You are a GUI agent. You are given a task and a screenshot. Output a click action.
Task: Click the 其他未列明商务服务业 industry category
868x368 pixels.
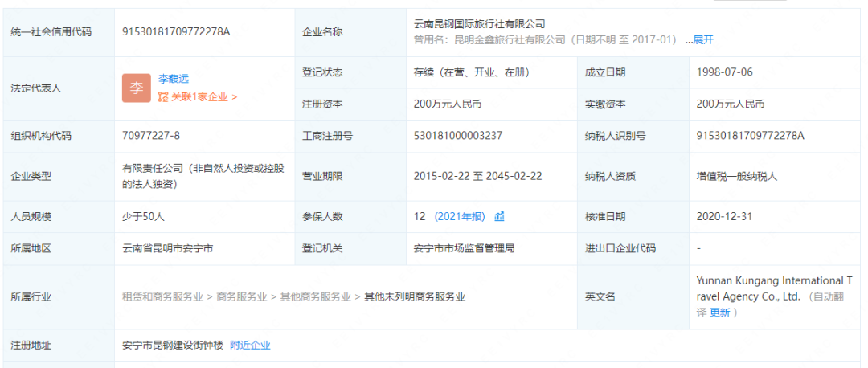tap(415, 296)
